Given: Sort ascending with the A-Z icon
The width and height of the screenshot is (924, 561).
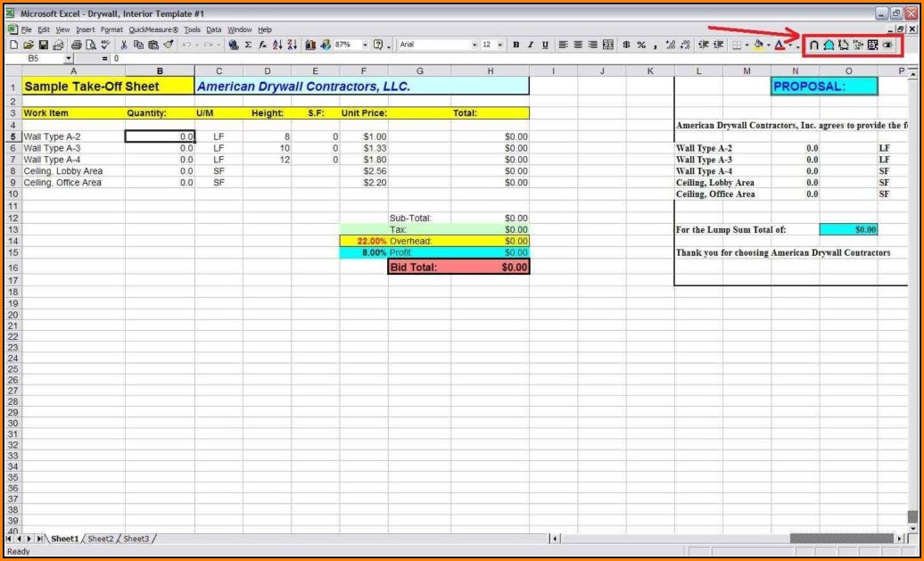Looking at the screenshot, I should 277,45.
